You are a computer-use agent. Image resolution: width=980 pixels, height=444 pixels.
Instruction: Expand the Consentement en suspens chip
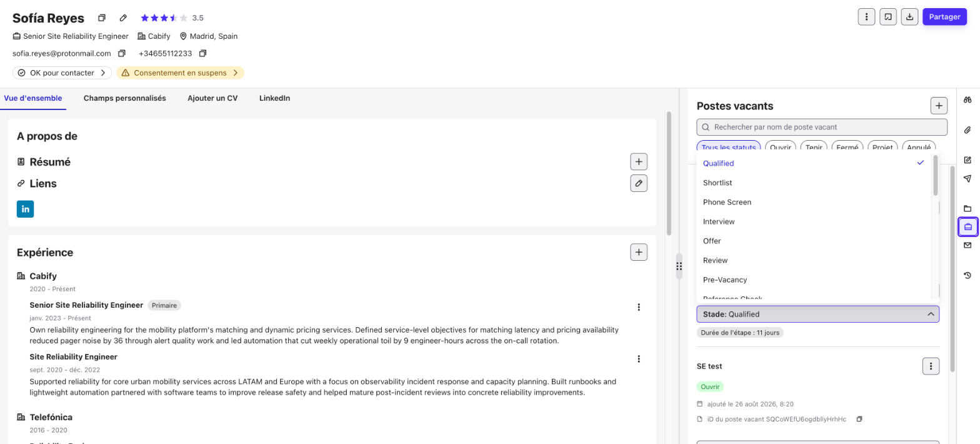[180, 73]
